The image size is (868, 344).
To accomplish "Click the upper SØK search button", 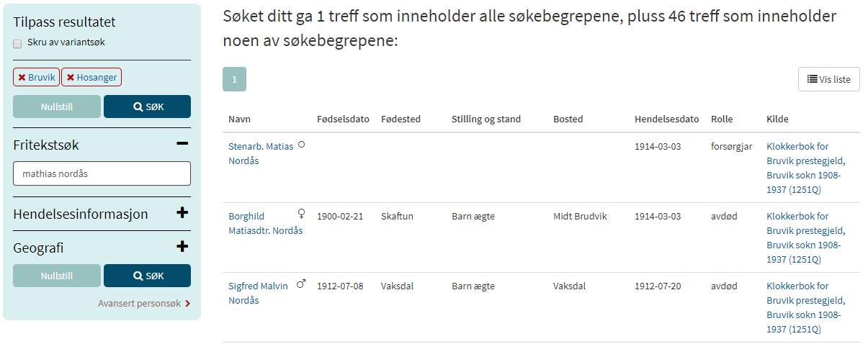I will (x=147, y=107).
